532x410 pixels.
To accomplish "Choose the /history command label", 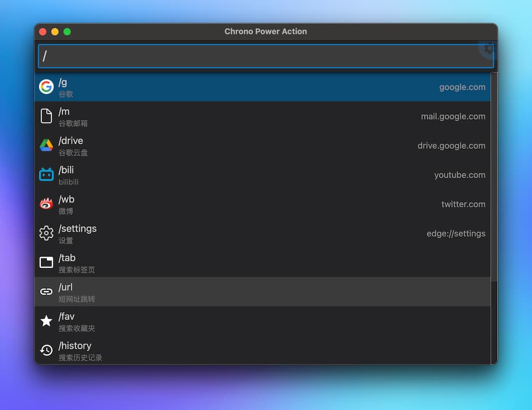I will pyautogui.click(x=74, y=346).
